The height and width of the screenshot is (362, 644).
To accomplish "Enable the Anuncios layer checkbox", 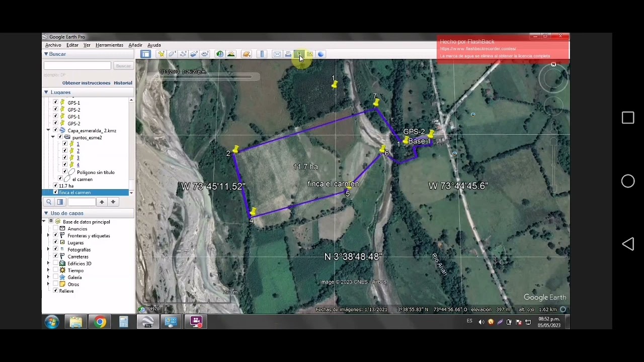I will point(55,229).
